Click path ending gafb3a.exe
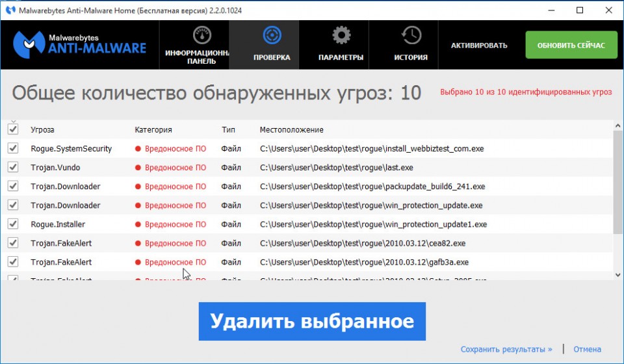Image resolution: width=624 pixels, height=364 pixels. pos(364,262)
